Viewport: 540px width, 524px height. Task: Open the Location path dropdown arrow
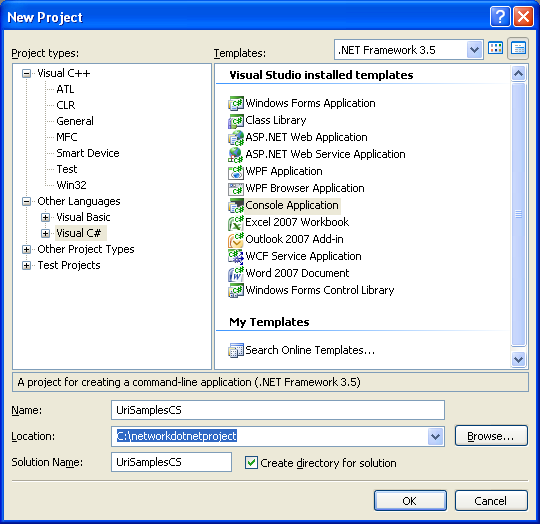435,437
